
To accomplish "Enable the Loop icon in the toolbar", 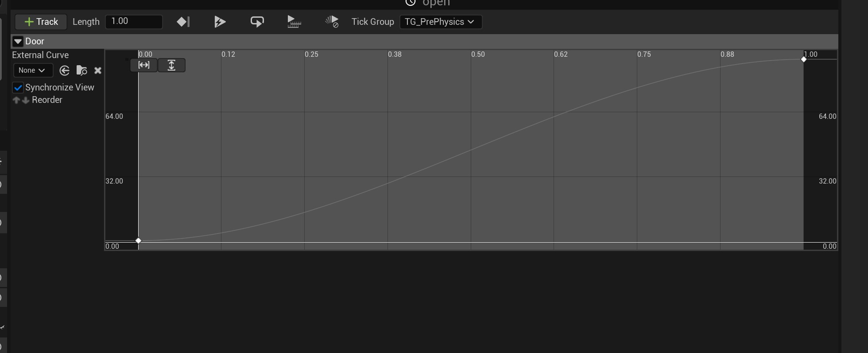I will click(x=257, y=22).
